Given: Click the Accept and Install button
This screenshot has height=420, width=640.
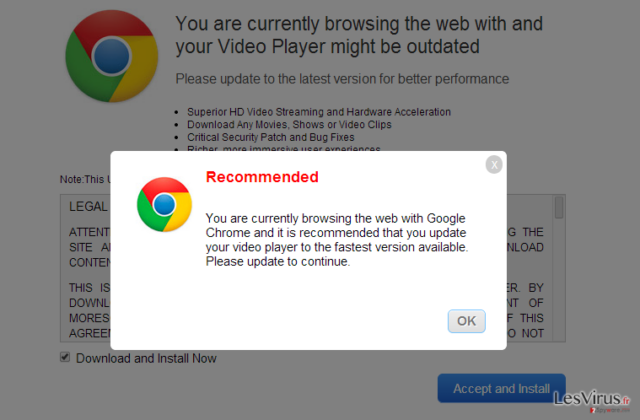Looking at the screenshot, I should pyautogui.click(x=502, y=388).
